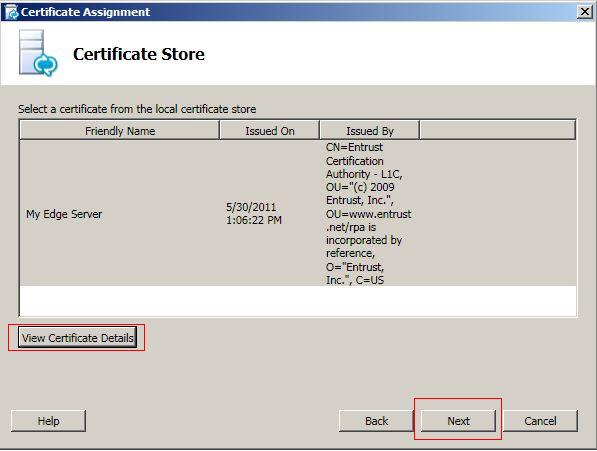Click the 'Select a certificate' instruction label
This screenshot has height=451, width=597.
(137, 109)
